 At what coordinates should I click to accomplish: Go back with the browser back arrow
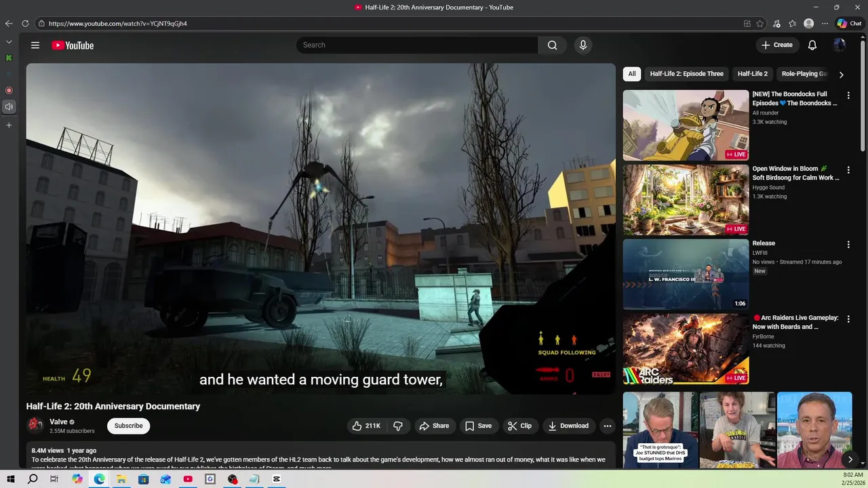[x=9, y=23]
